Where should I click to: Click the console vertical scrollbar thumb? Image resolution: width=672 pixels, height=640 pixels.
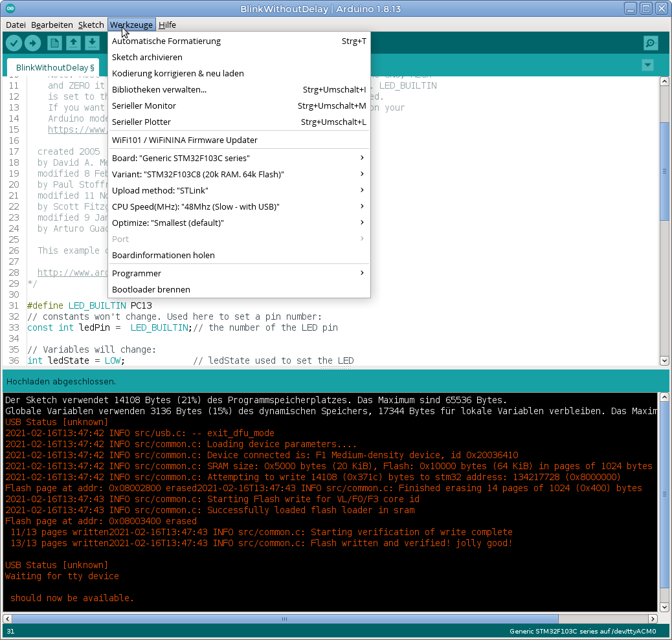(x=664, y=495)
